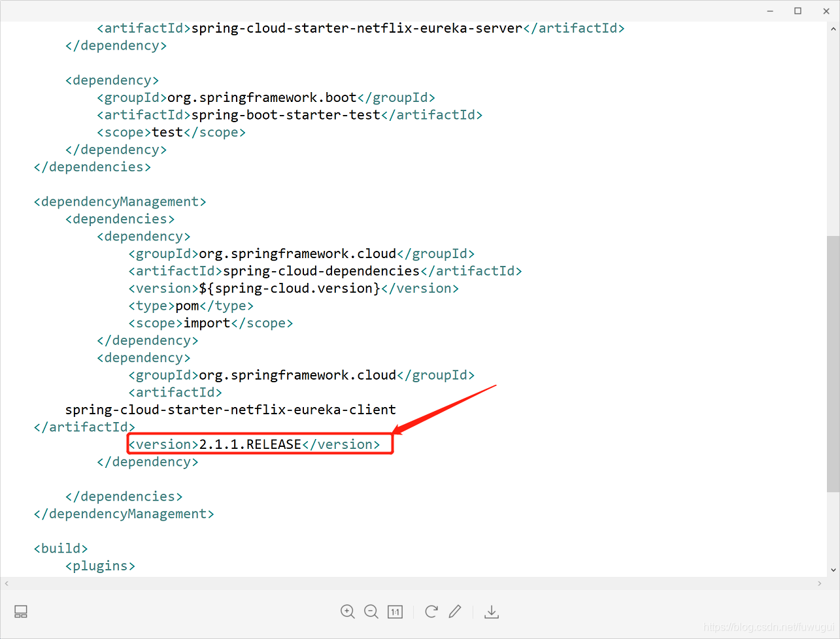This screenshot has height=639, width=840.
Task: Click the scroll up arrow
Action: [x=833, y=29]
